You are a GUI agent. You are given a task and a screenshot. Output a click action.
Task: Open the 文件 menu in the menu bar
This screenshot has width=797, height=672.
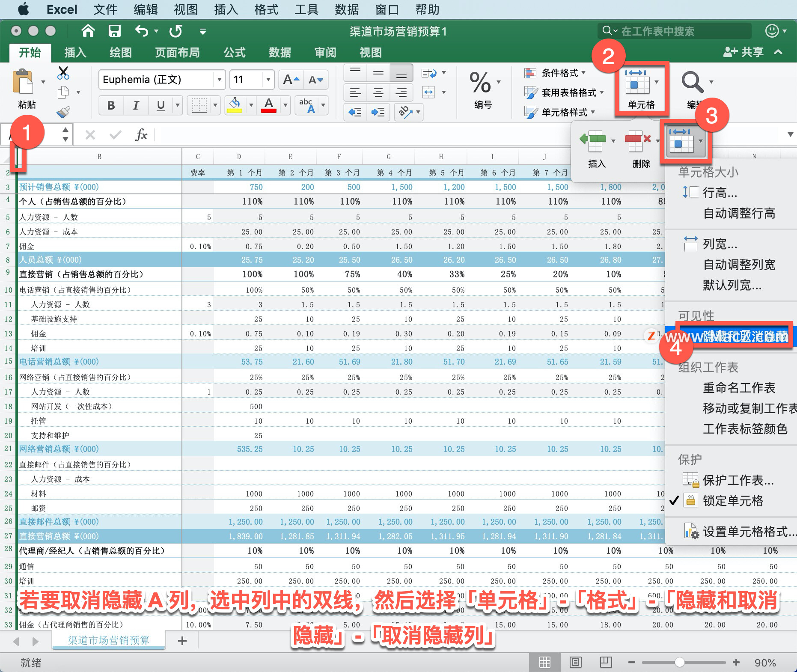click(x=105, y=9)
